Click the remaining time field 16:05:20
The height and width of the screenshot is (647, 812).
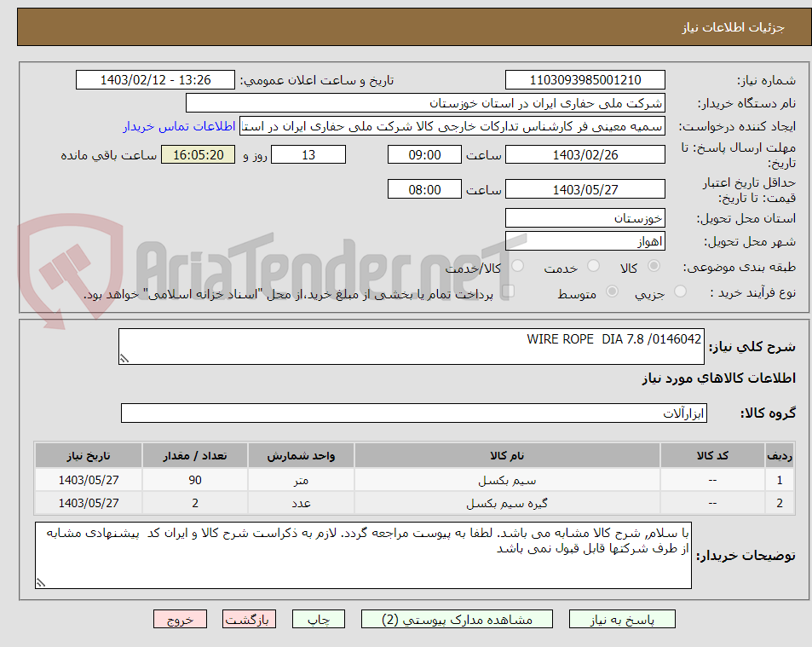198,154
